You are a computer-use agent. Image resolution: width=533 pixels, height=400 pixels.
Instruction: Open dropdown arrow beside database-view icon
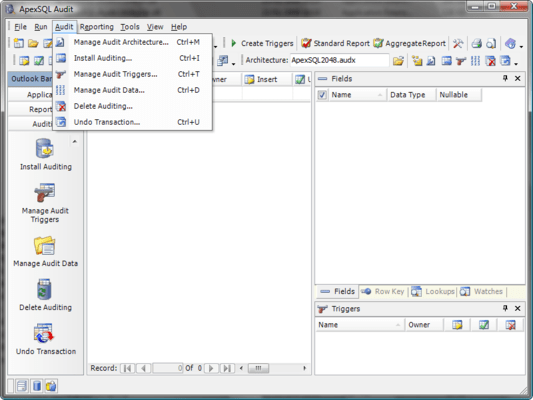click(233, 64)
